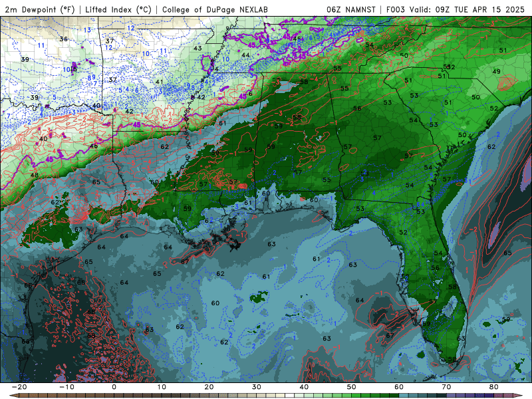This screenshot has width=532, height=399.
Task: Click the "-10" label on the color scale
Action: point(66,387)
